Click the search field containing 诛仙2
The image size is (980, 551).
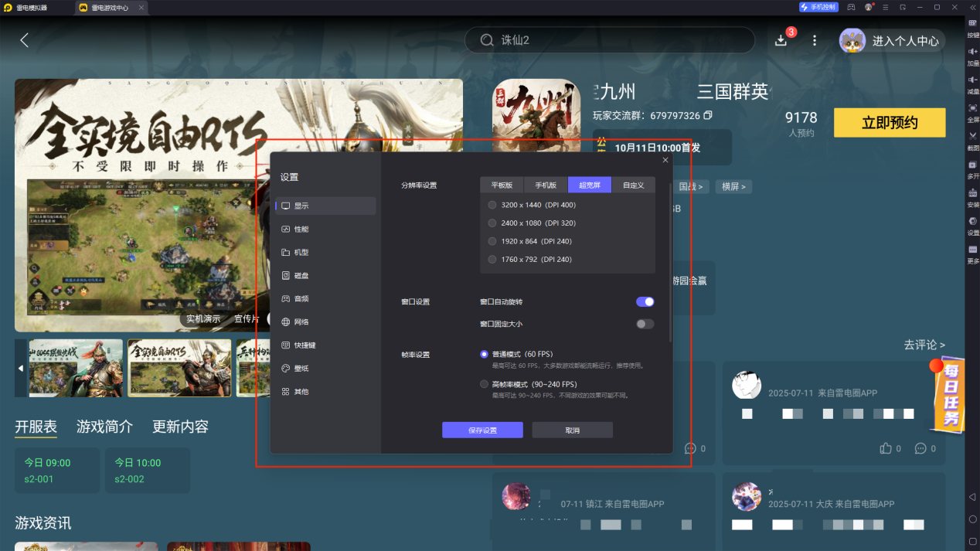click(610, 40)
